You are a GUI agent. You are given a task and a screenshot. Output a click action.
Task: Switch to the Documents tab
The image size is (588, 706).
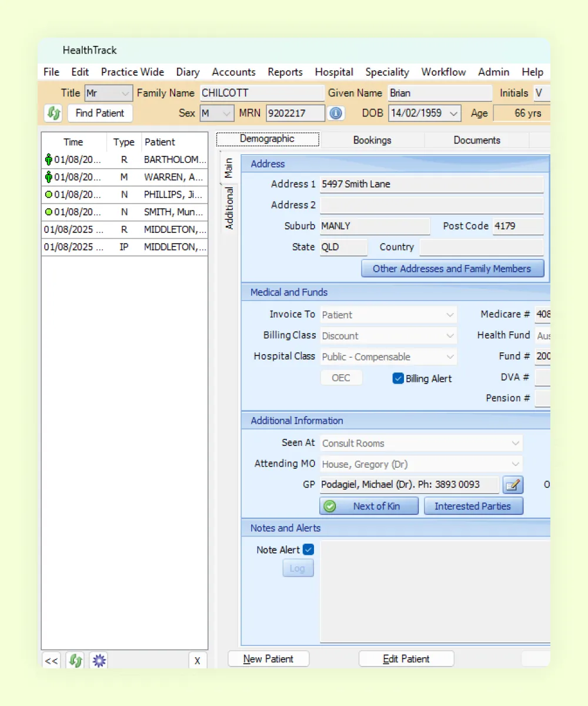tap(477, 140)
